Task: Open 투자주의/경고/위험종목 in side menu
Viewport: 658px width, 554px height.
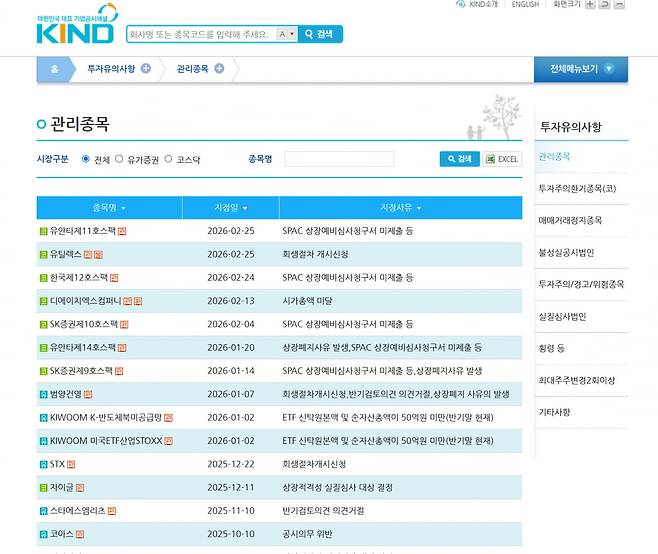Action: (581, 284)
